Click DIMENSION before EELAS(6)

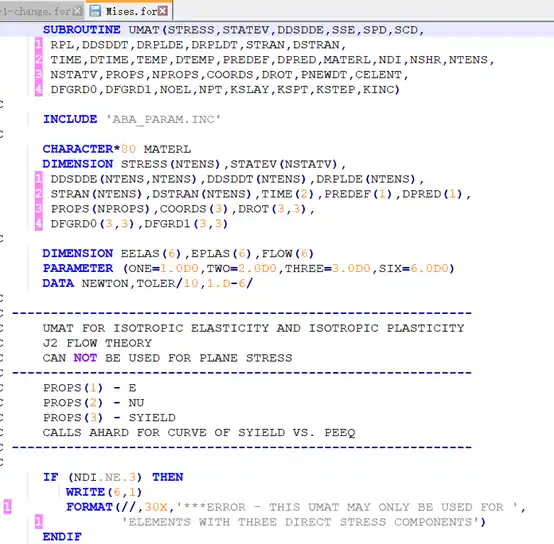pos(78,253)
